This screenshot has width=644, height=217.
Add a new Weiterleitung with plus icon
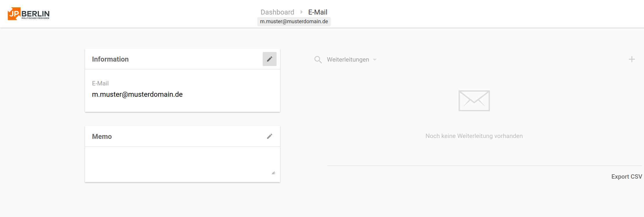[x=632, y=59]
